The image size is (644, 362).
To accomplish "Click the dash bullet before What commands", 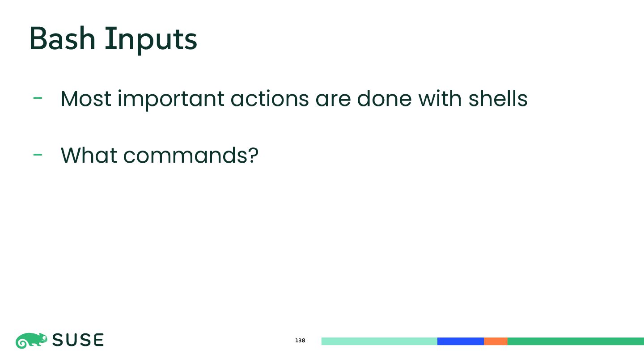I will tap(38, 155).
